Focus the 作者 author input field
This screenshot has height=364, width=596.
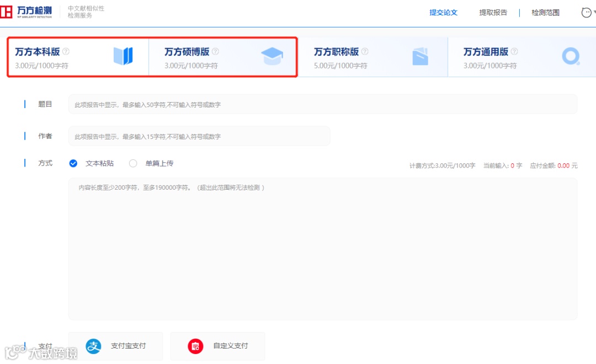click(199, 136)
